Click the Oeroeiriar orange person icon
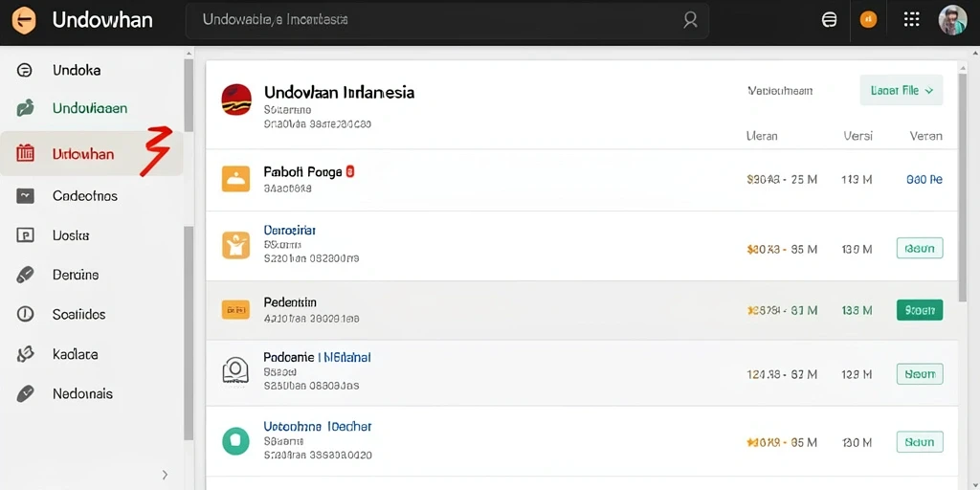This screenshot has height=490, width=980. (x=235, y=244)
